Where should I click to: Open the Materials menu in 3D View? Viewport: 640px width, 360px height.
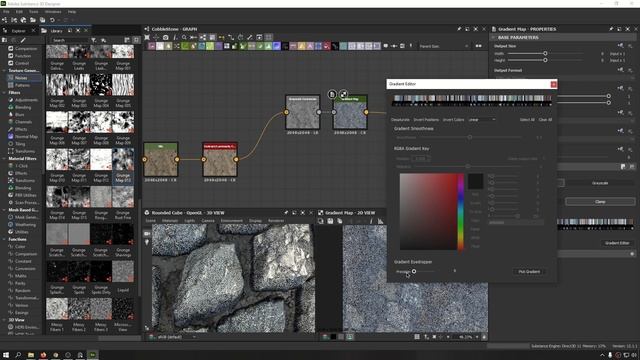pos(170,221)
